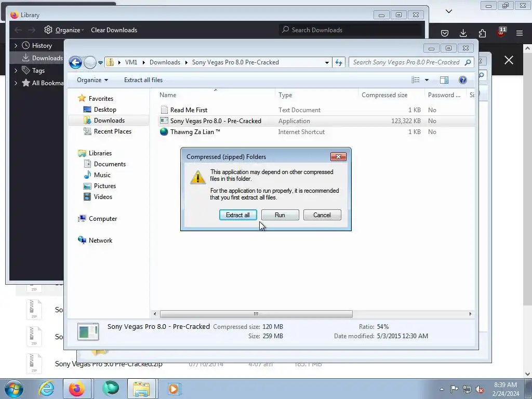
Task: Open the Videos library
Action: tap(103, 197)
